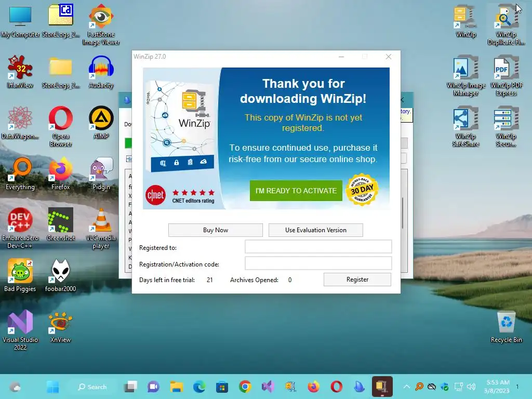Screen dimensions: 532x399
Task: Open the Recycle Bin
Action: (506, 326)
